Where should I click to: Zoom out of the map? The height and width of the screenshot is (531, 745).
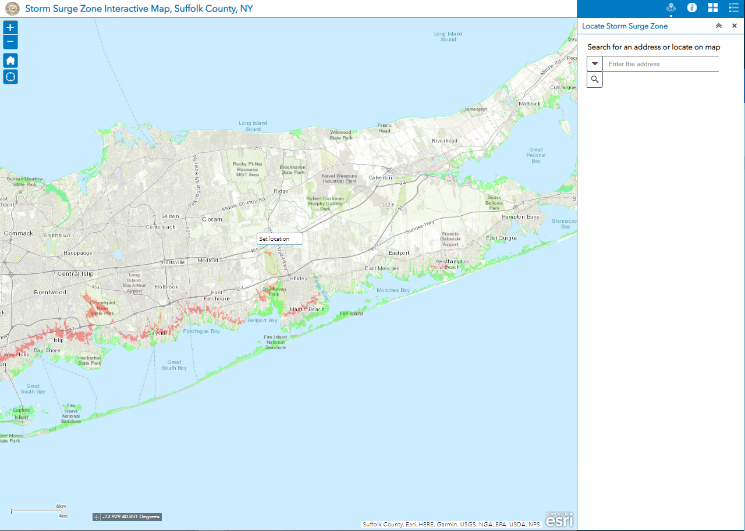pyautogui.click(x=10, y=42)
